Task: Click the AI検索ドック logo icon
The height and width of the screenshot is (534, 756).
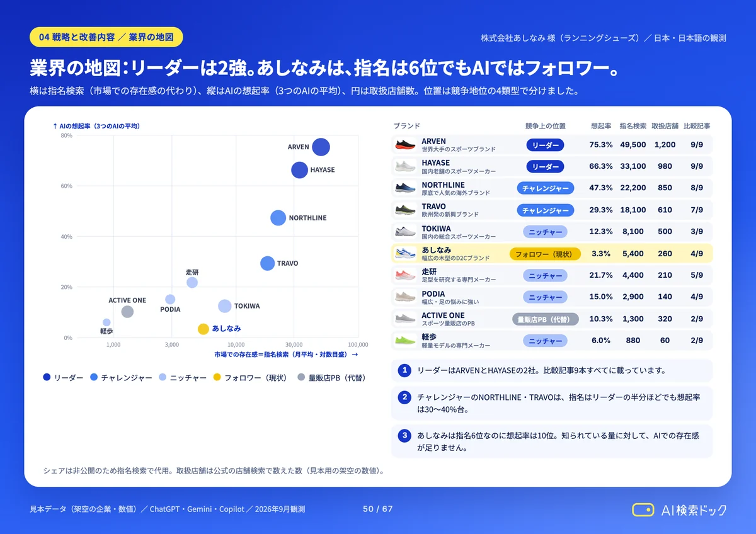Action: click(643, 509)
